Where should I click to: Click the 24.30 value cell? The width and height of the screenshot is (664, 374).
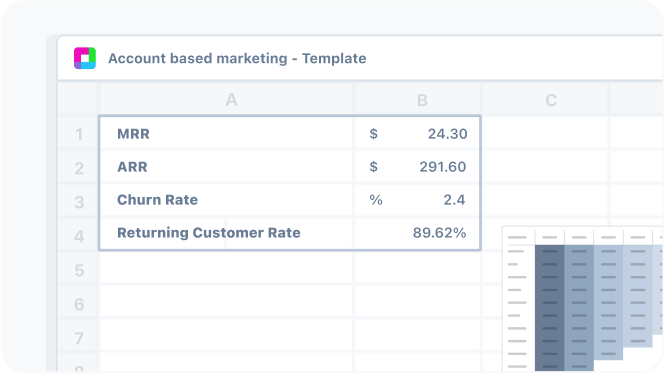click(417, 133)
